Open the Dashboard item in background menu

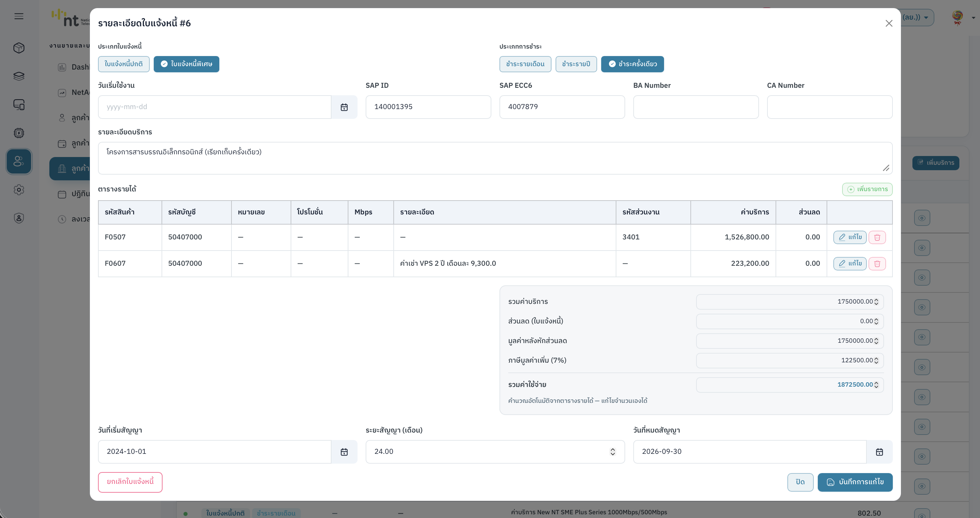[73, 67]
